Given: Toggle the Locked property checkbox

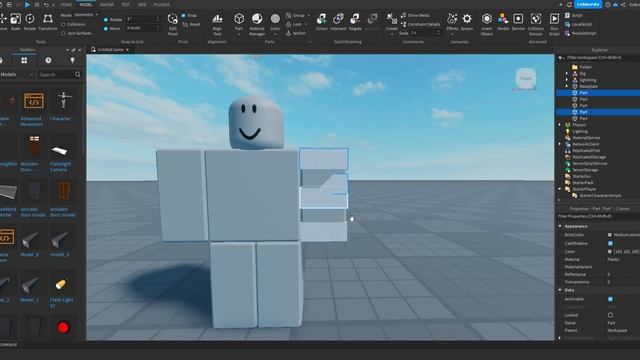Looking at the screenshot, I should pos(610,315).
